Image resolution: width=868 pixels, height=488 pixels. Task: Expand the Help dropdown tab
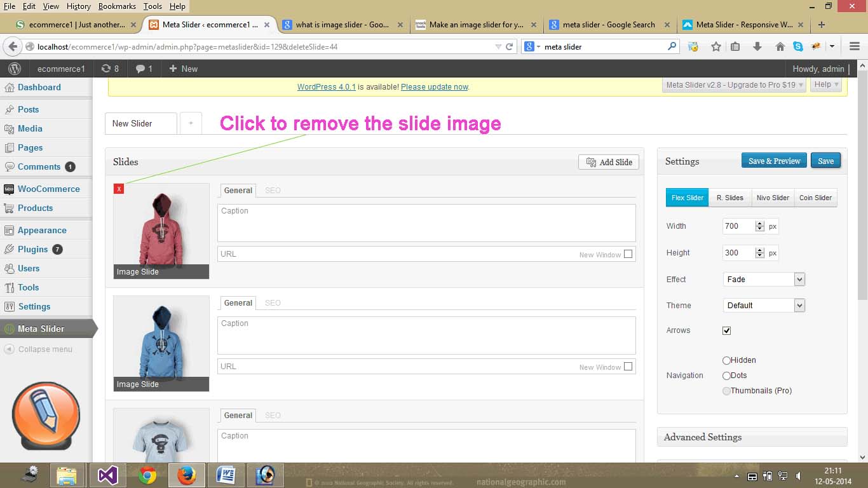coord(827,85)
